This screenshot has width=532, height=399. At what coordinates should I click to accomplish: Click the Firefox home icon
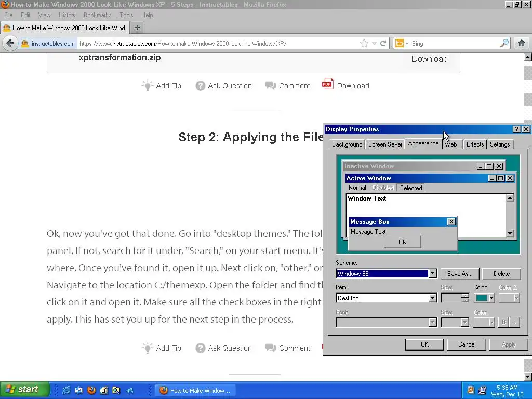click(522, 44)
